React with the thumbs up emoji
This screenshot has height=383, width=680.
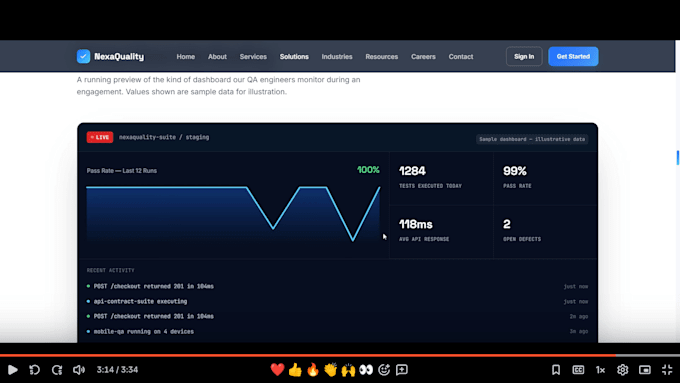pos(295,370)
